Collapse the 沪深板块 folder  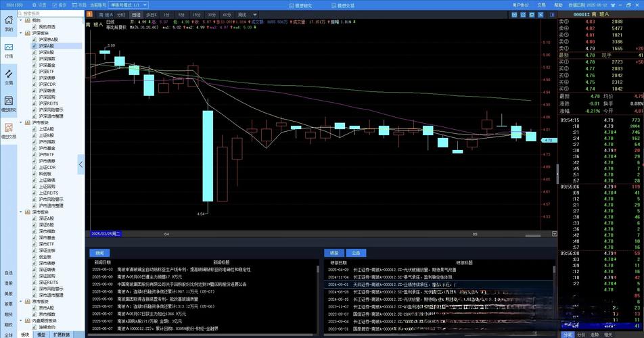coord(21,33)
